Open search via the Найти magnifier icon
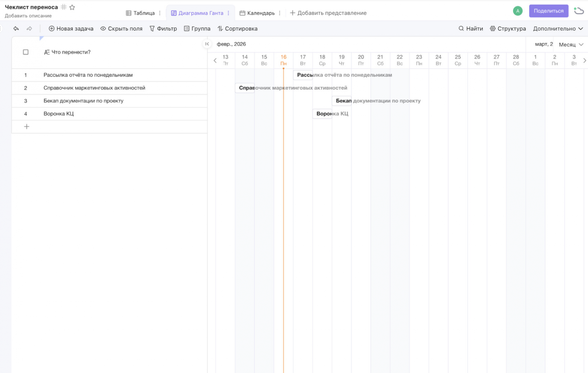The height and width of the screenshot is (373, 588). click(461, 28)
